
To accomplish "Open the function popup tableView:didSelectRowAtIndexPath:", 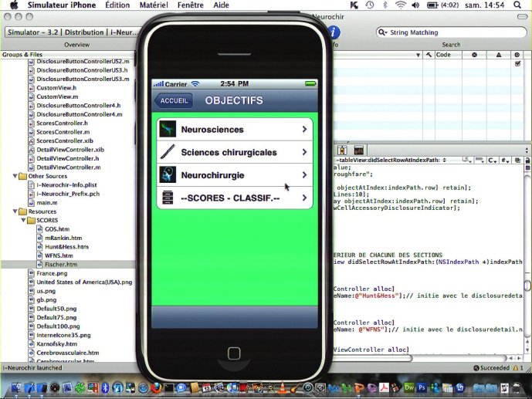I will [391, 160].
